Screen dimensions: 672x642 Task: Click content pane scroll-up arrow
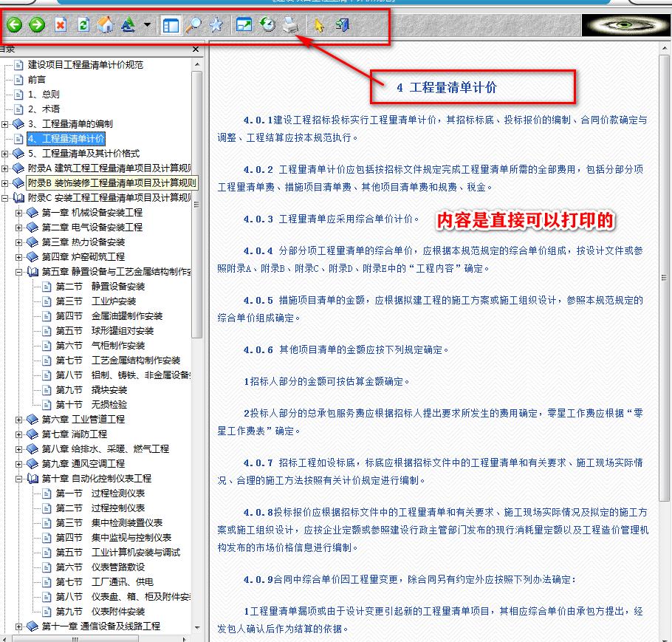point(665,48)
